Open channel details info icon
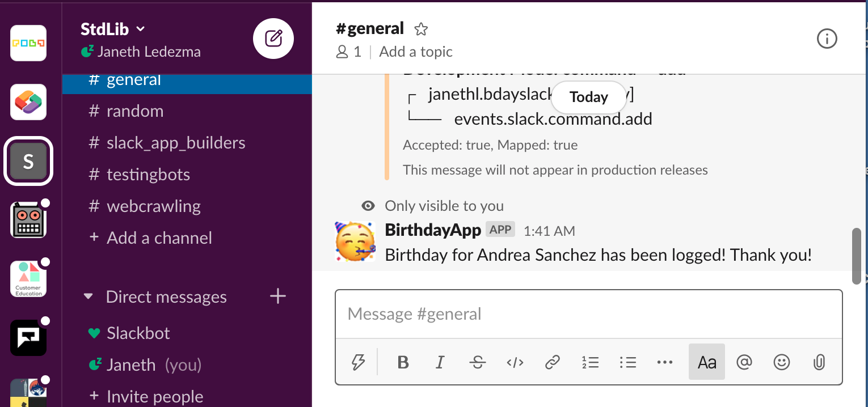868x407 pixels. [x=827, y=39]
